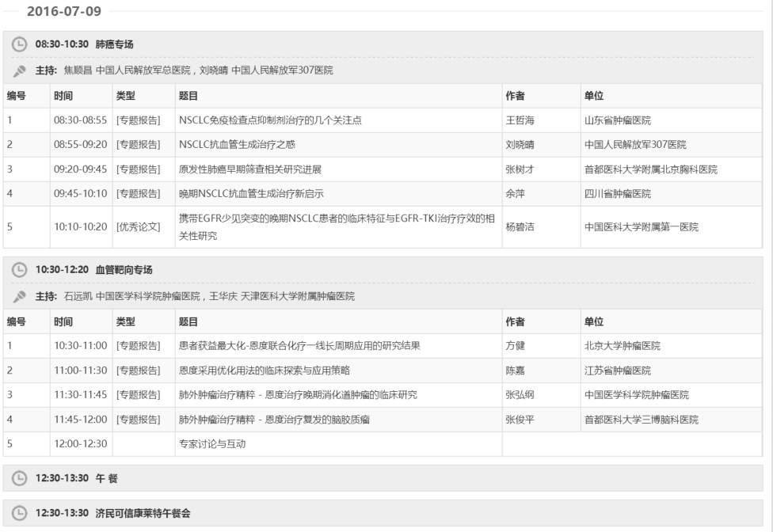Click clock icon beside 10:30-12:20 血管靶向专场
This screenshot has width=773, height=532.
pyautogui.click(x=19, y=270)
